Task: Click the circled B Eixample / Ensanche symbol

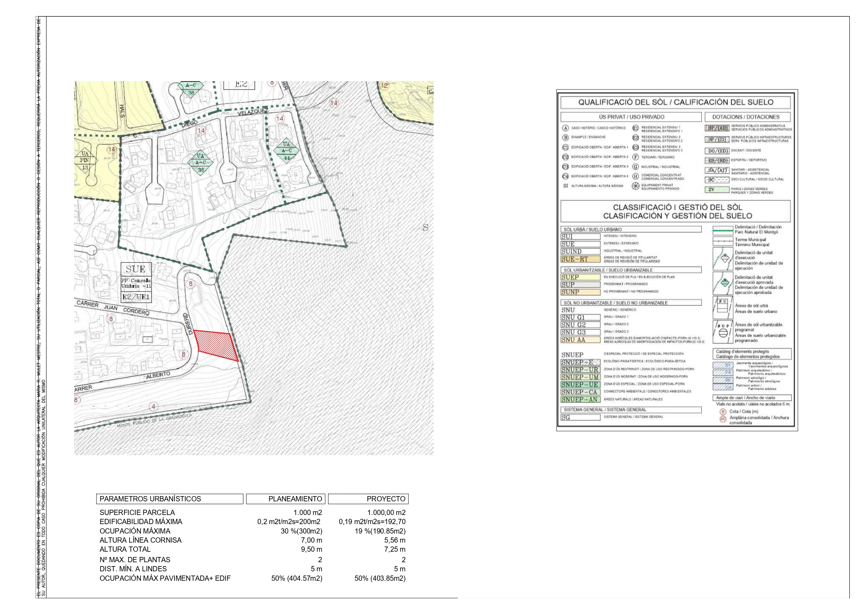Action: tap(565, 138)
